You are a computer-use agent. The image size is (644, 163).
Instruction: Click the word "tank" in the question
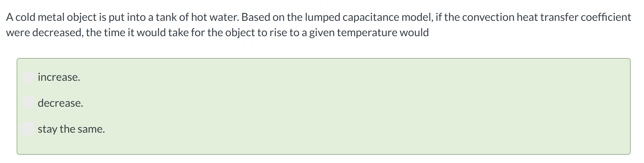pos(166,17)
